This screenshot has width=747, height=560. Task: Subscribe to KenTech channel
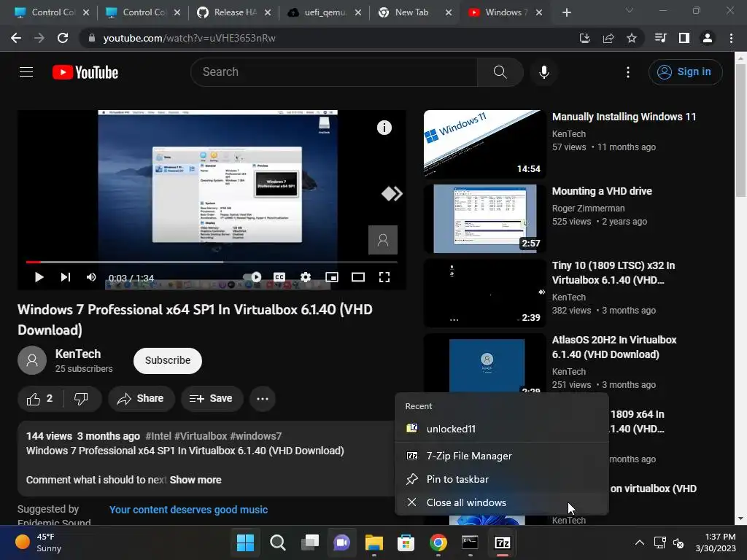click(x=168, y=360)
